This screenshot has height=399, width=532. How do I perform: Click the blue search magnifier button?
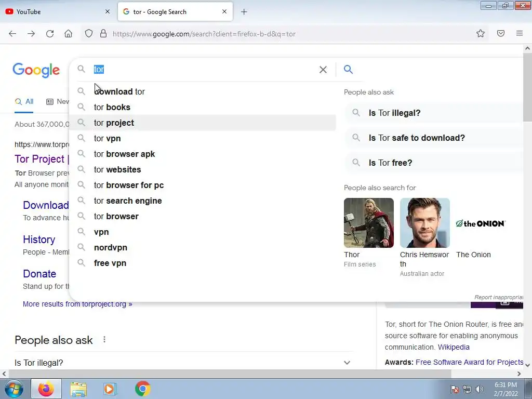pos(348,70)
